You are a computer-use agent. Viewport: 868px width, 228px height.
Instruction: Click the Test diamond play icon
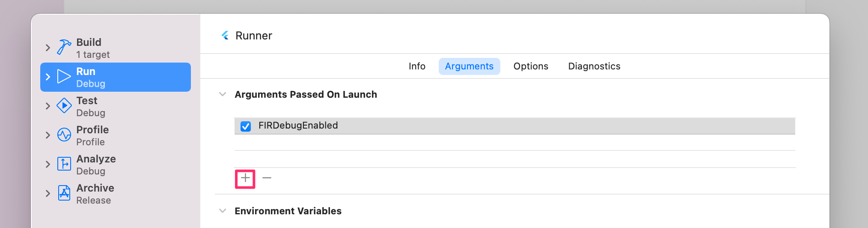[x=64, y=106]
